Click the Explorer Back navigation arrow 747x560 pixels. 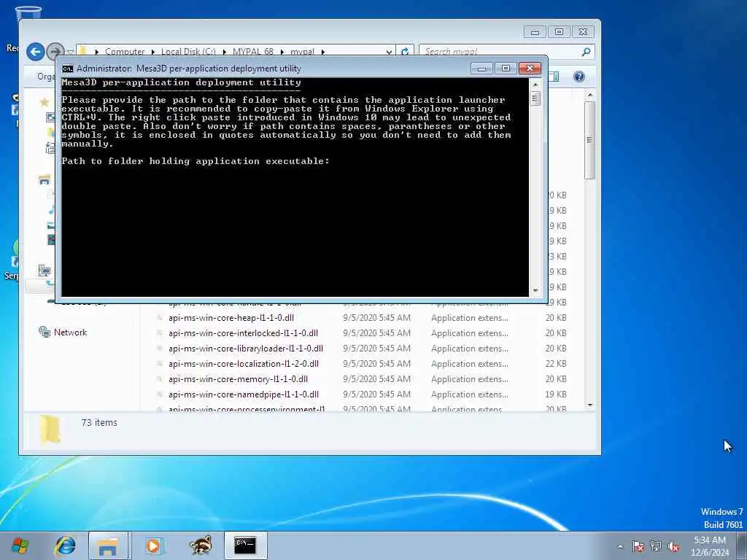point(35,52)
